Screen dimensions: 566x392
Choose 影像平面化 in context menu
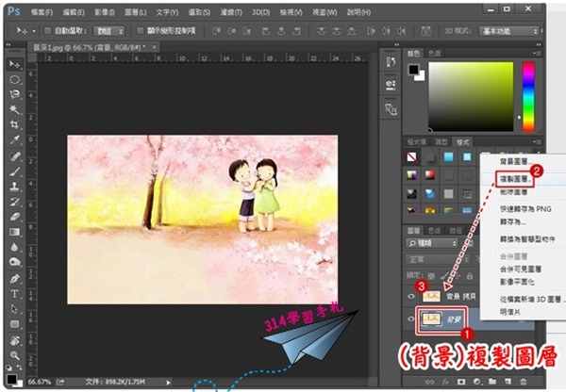click(517, 282)
